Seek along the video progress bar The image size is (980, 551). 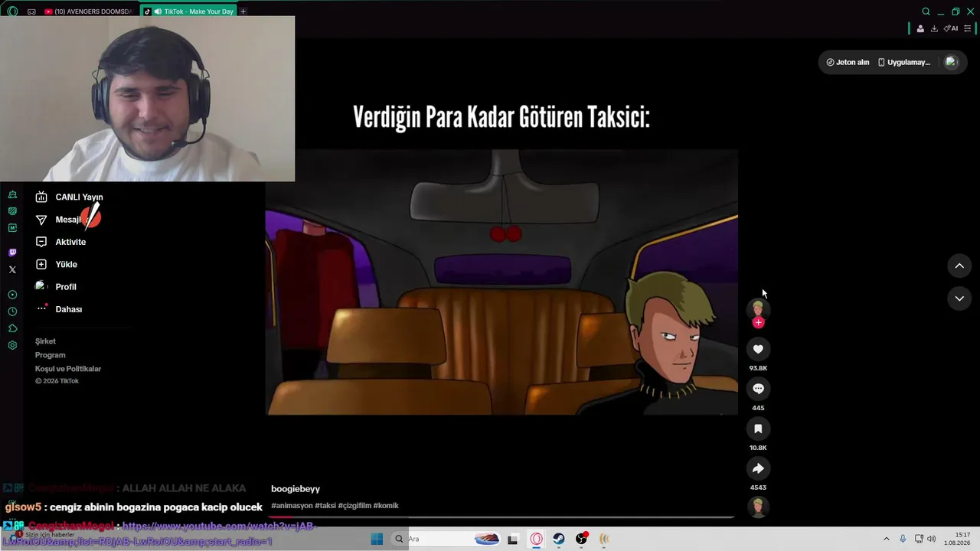501,517
